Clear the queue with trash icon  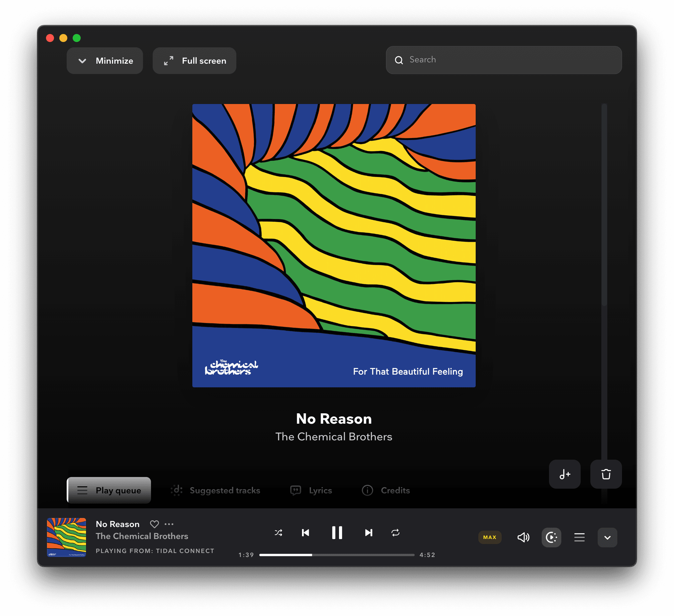click(x=606, y=474)
